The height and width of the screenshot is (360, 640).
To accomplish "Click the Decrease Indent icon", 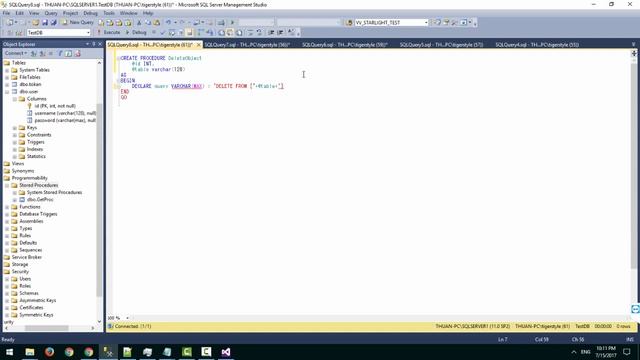I will (x=271, y=32).
